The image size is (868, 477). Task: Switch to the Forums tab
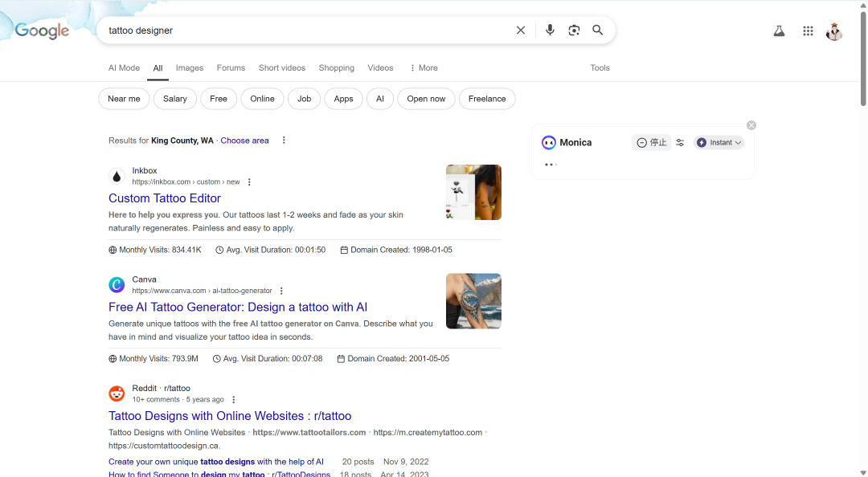point(231,68)
